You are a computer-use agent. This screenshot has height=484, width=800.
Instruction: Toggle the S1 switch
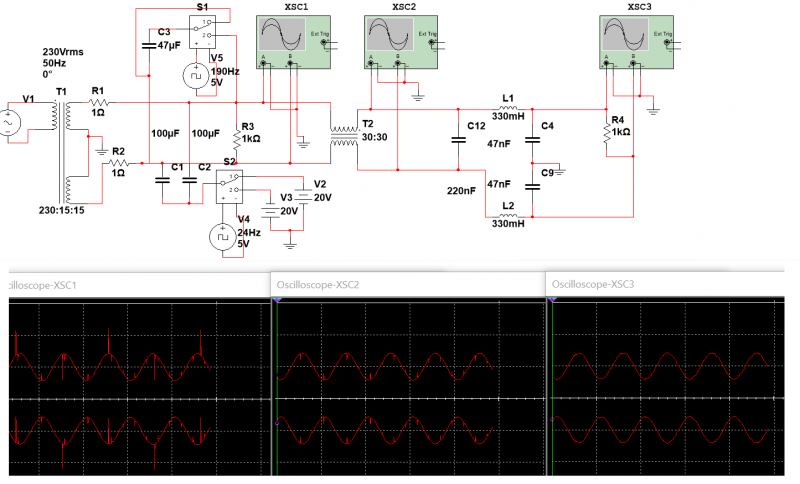[203, 29]
